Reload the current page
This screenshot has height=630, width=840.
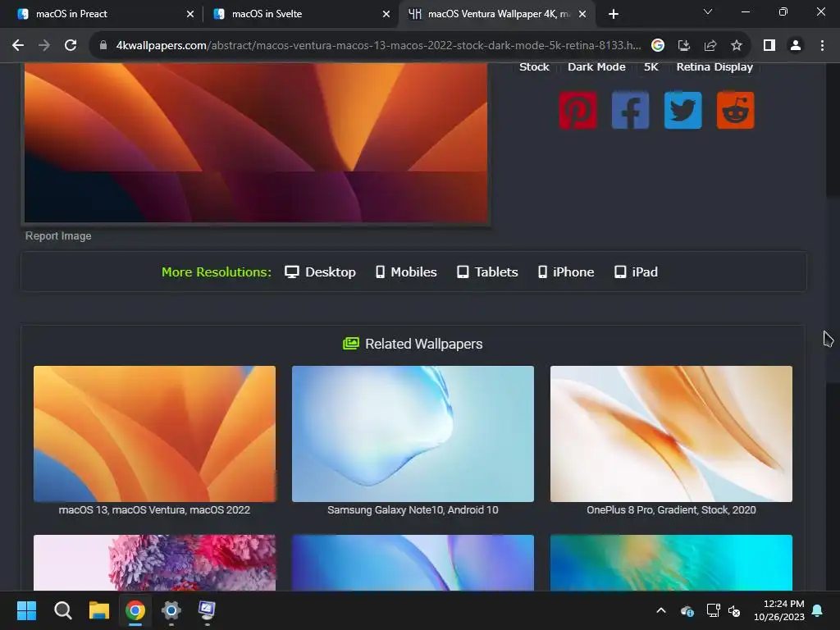pos(71,46)
